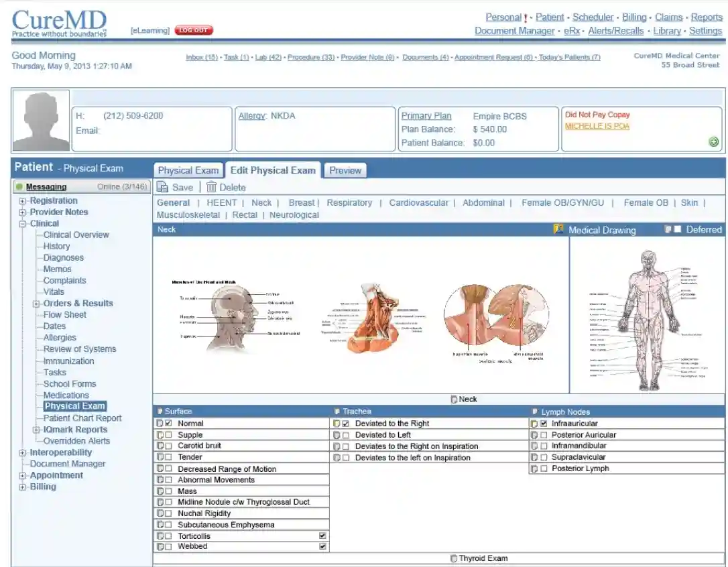Click the note icon beside Surface header

161,411
